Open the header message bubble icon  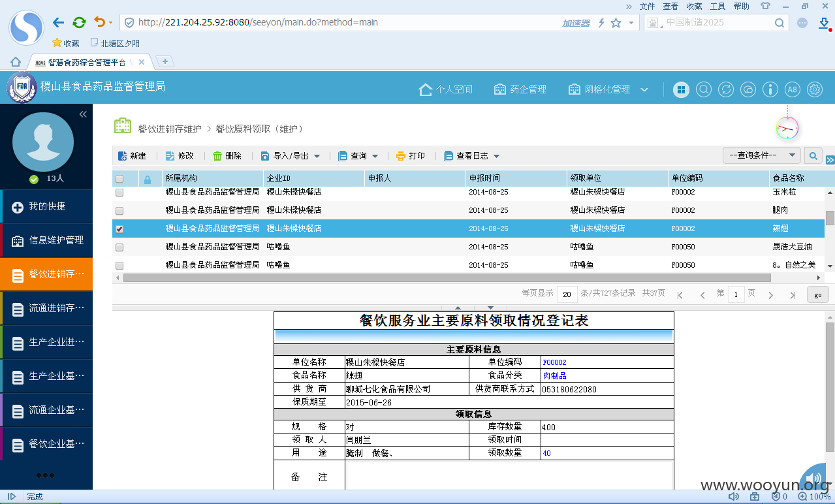(748, 89)
